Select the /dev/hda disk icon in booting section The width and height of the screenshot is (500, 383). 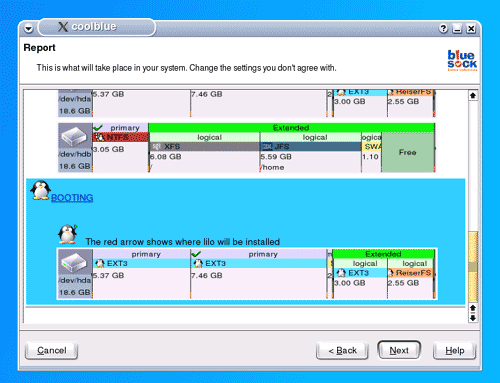click(x=75, y=263)
